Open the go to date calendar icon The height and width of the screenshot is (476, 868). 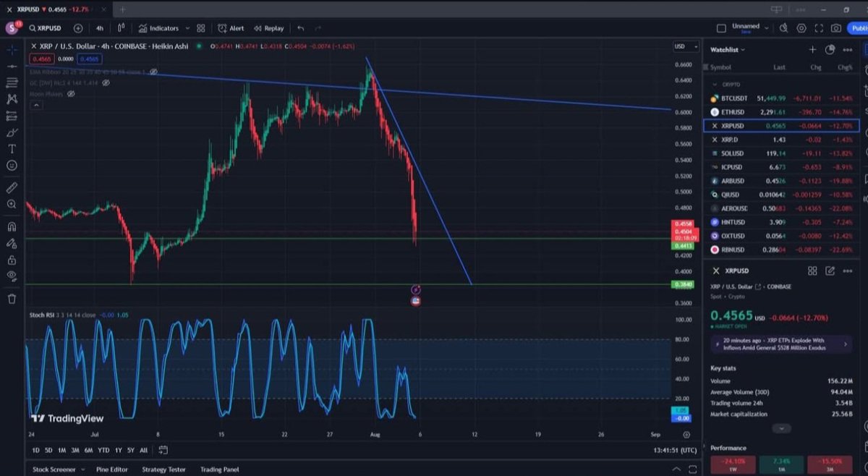point(163,450)
